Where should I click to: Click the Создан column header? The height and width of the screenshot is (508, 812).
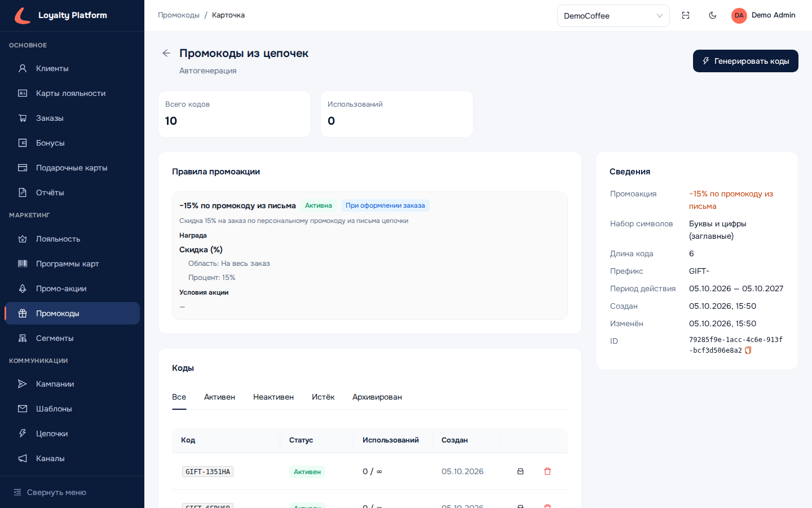(466, 440)
